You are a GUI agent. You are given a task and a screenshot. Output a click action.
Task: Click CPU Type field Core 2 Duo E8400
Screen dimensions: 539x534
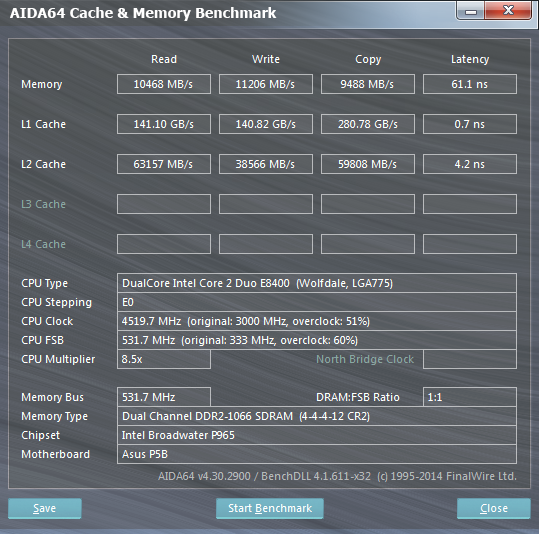(317, 283)
